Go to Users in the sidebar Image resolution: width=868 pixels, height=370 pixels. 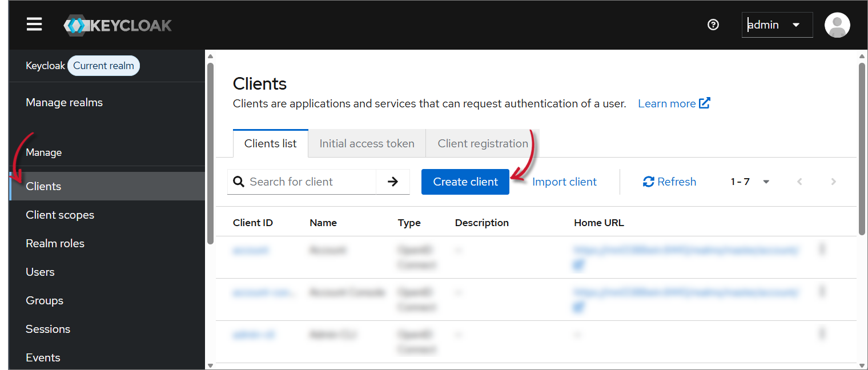[x=107, y=272]
